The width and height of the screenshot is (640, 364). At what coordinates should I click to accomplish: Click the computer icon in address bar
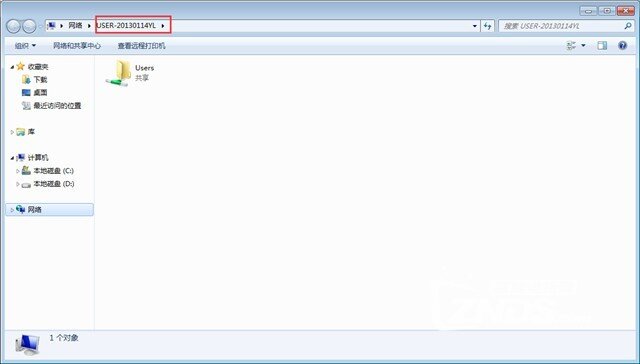click(x=51, y=26)
